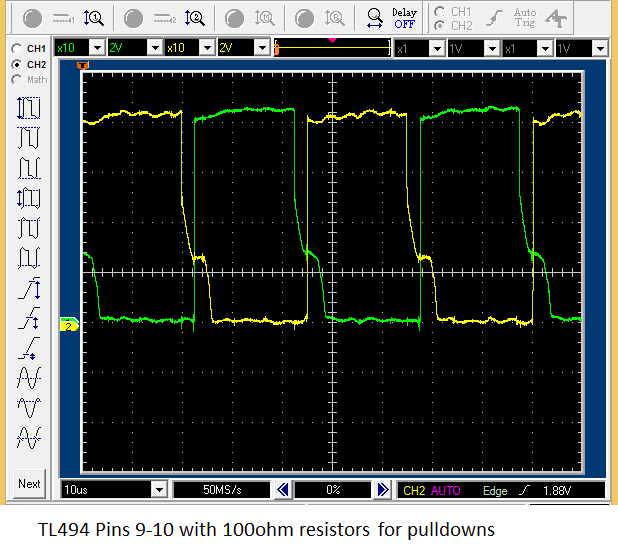Viewport: 618px width, 546px height.
Task: Click the trigger icon right of Auto Trig
Action: [556, 18]
